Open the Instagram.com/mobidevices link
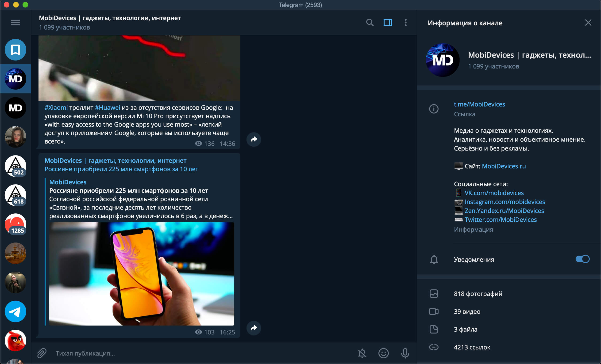This screenshot has height=364, width=601. [505, 202]
